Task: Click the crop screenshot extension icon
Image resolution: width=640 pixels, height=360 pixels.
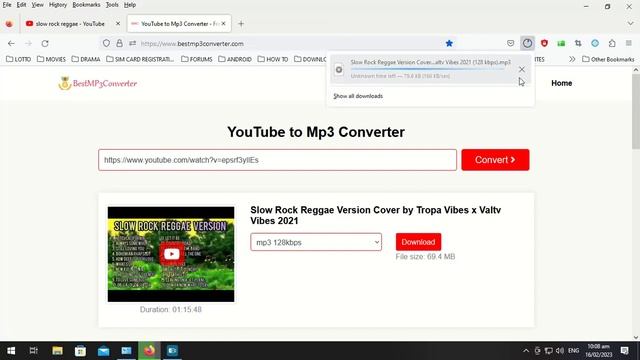Action: [578, 43]
